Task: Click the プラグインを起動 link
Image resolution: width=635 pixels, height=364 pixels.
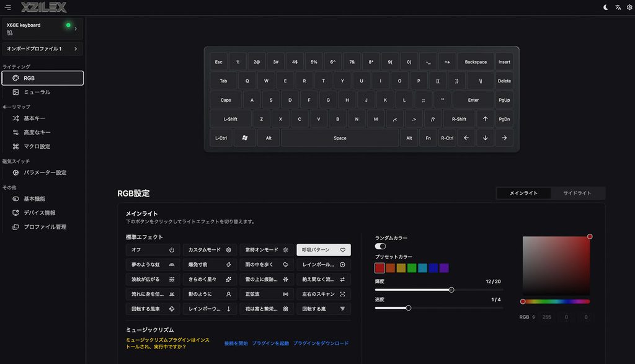Action: [270, 344]
